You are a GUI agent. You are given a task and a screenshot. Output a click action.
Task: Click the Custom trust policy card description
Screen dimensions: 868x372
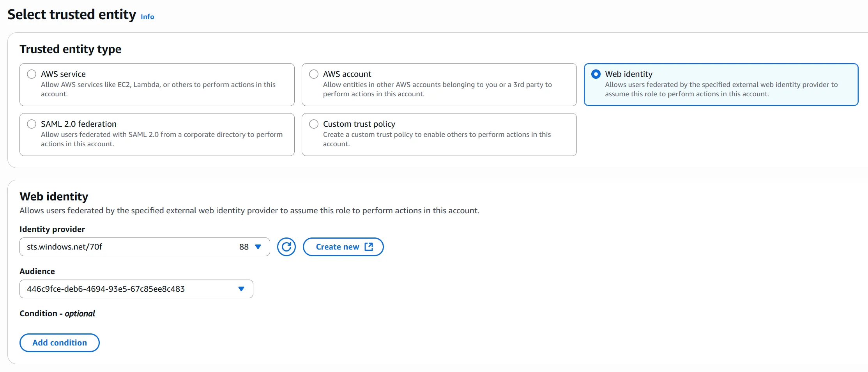(437, 139)
